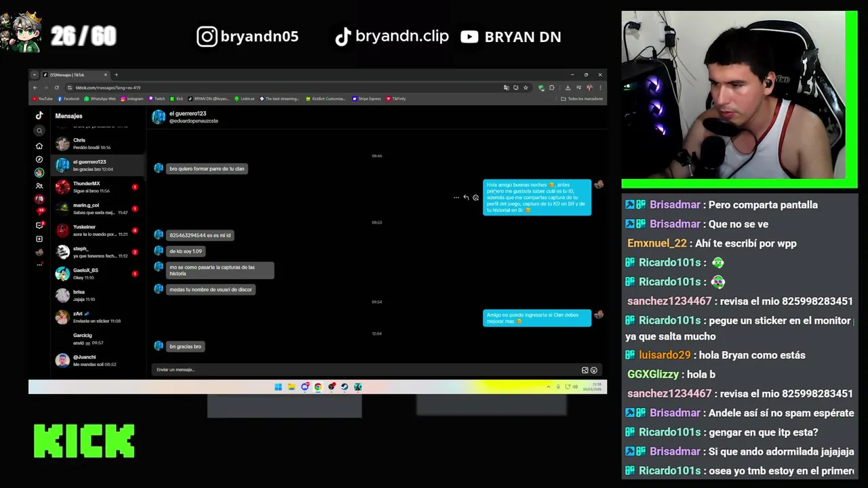Screen dimensions: 868x488
Task: Open the Instagram bookmark
Action: (132, 99)
